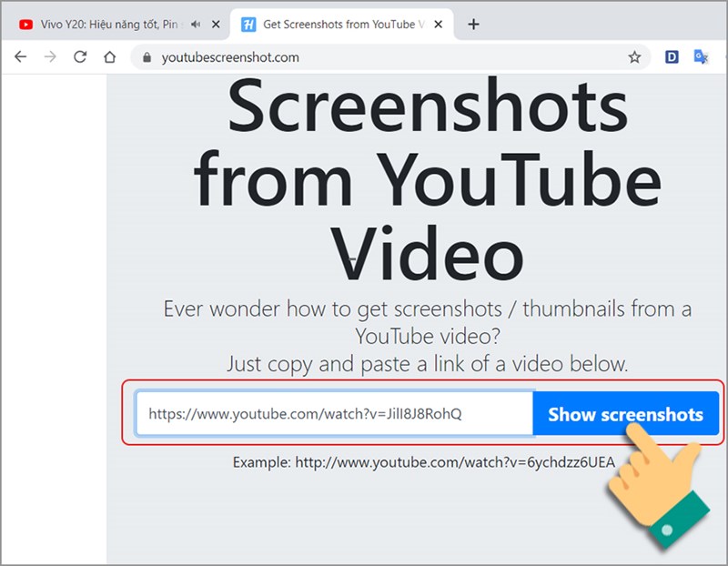Focus the YouTube video link field
This screenshot has width=728, height=566.
click(334, 413)
